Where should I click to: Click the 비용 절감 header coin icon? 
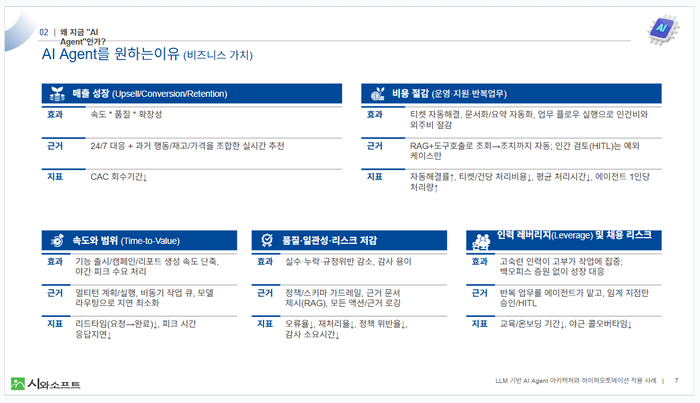(378, 94)
